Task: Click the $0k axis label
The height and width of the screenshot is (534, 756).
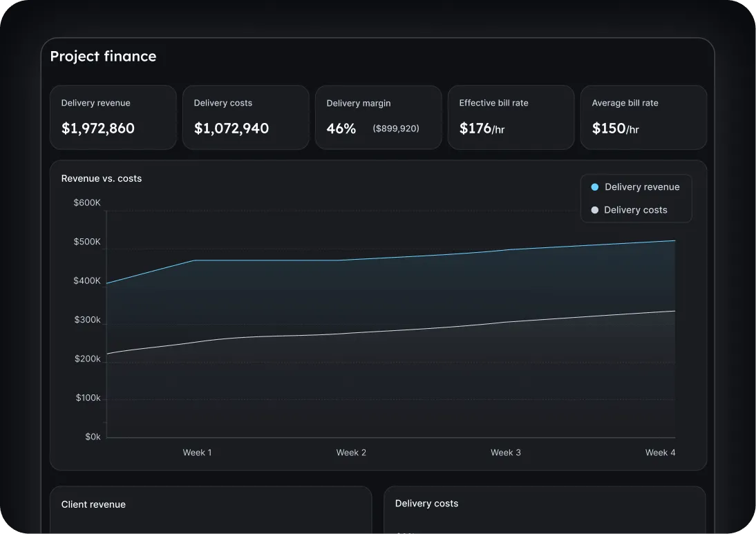Action: (x=93, y=437)
